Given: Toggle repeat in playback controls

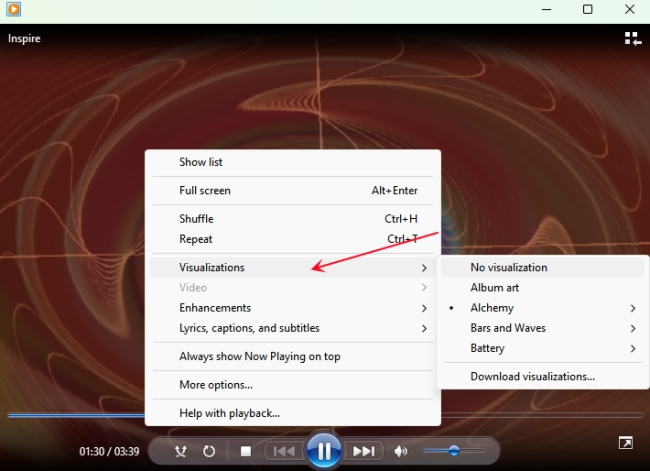Looking at the screenshot, I should pos(209,451).
